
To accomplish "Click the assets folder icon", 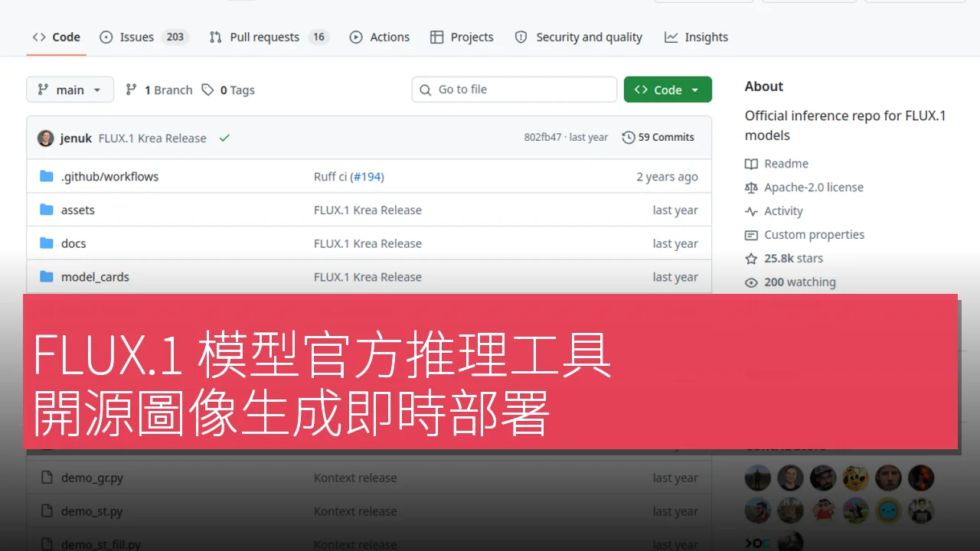I will (x=47, y=210).
